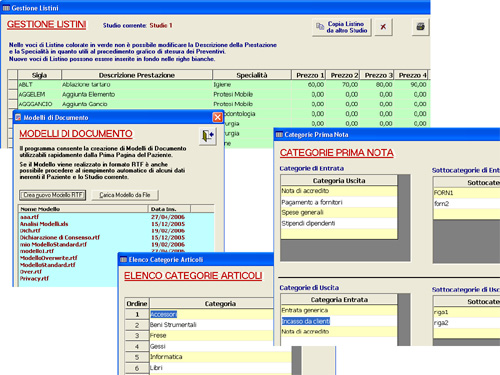This screenshot has width=500, height=375.
Task: Select Pagamento a fornitori category
Action: (339, 202)
